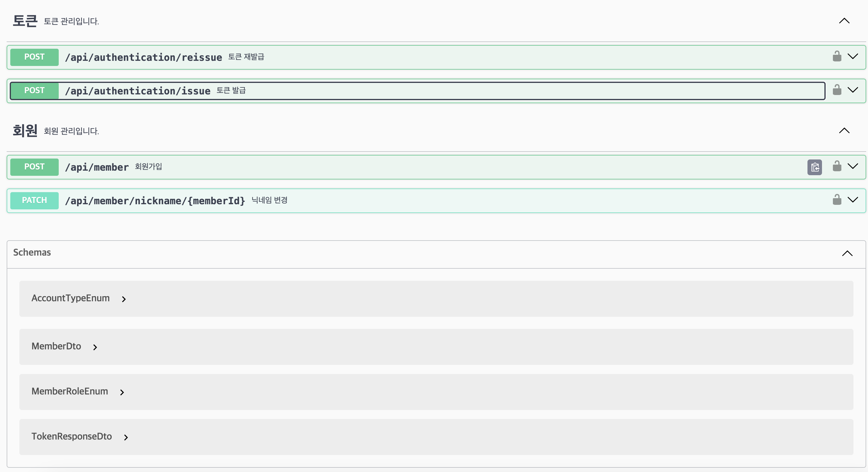
Task: Expand the reissue endpoint chevron
Action: click(853, 56)
